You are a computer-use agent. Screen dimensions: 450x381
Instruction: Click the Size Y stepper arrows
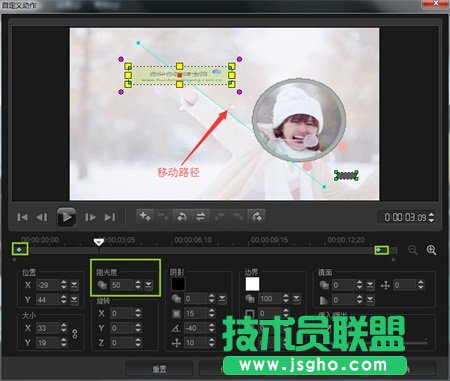point(64,343)
